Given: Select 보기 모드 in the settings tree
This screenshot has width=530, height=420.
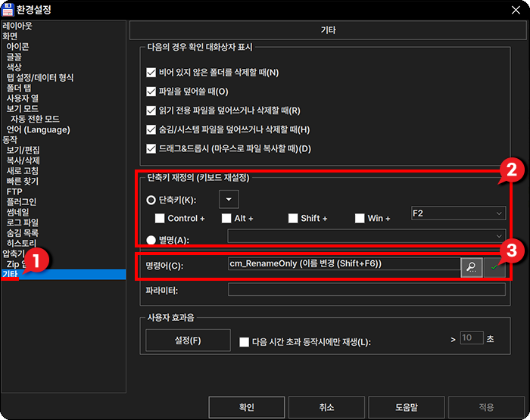Looking at the screenshot, I should pyautogui.click(x=23, y=109).
